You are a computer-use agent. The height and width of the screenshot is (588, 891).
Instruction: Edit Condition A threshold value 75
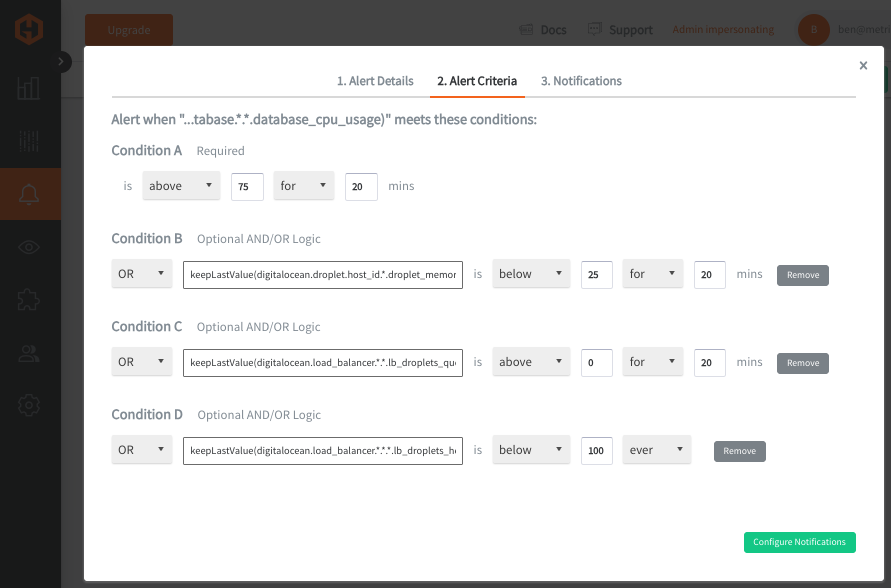(247, 186)
